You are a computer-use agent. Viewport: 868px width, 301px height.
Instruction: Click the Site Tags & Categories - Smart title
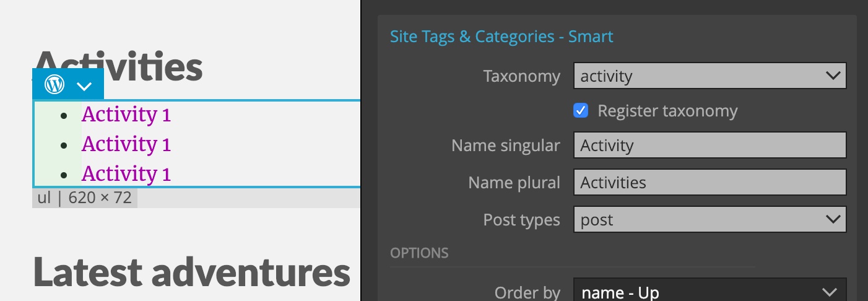pyautogui.click(x=501, y=37)
